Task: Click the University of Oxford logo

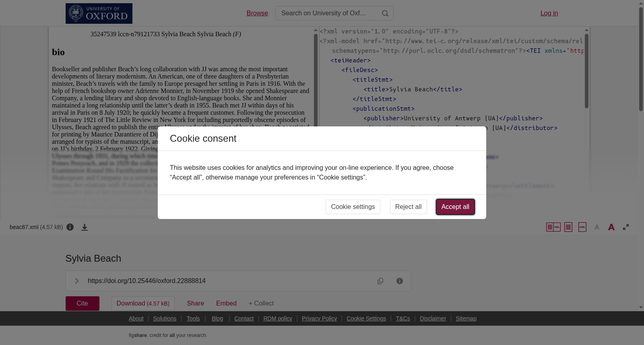Action: [x=99, y=13]
